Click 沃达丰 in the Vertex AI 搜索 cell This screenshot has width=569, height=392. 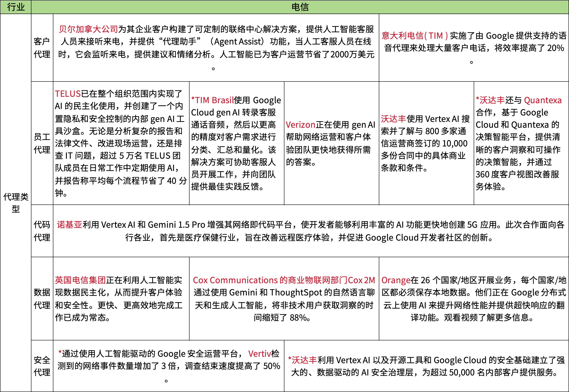[x=393, y=119]
